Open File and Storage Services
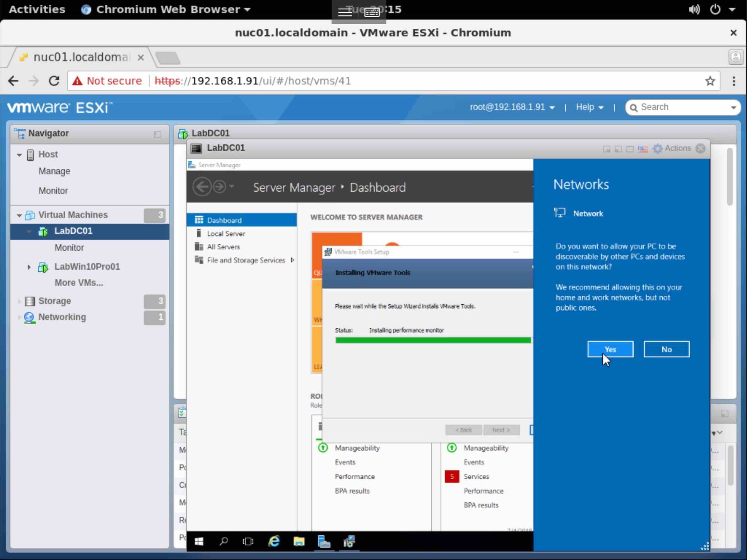The width and height of the screenshot is (747, 560). click(246, 260)
